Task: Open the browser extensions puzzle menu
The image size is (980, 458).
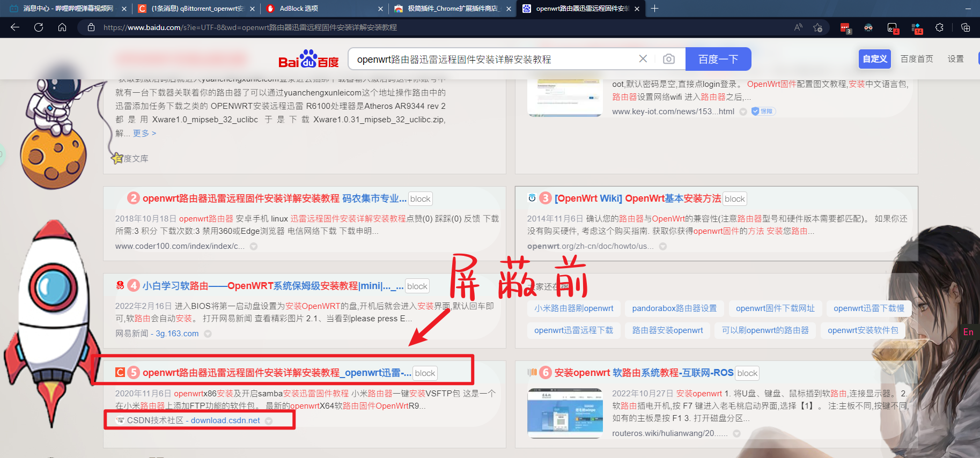Action: [x=939, y=27]
